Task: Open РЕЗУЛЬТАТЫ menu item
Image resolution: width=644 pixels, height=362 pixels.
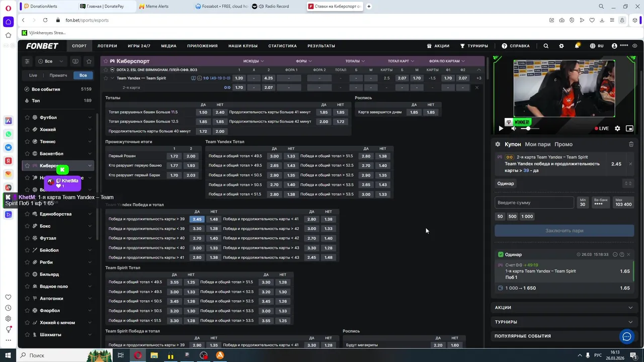Action: tap(321, 46)
